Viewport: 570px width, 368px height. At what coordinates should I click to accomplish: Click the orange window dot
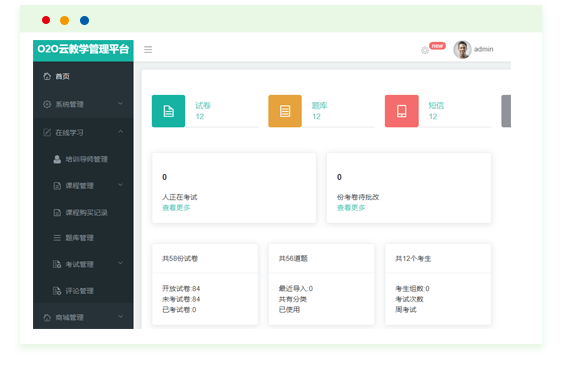[65, 20]
